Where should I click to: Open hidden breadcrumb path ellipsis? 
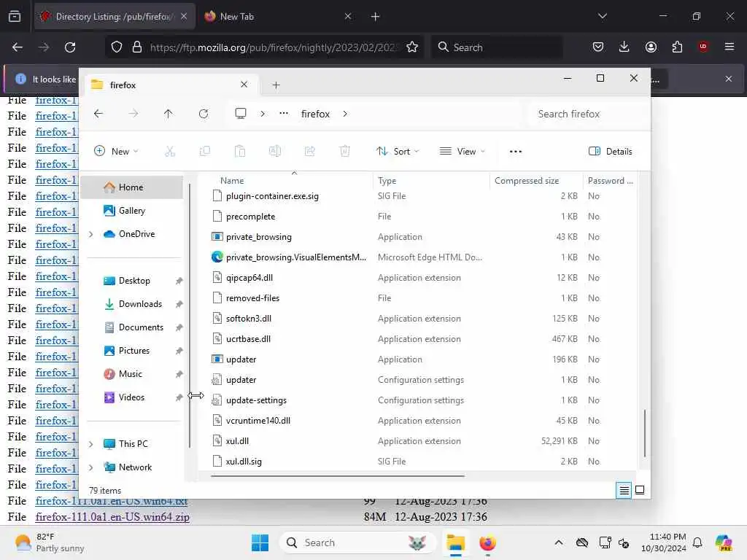[284, 114]
